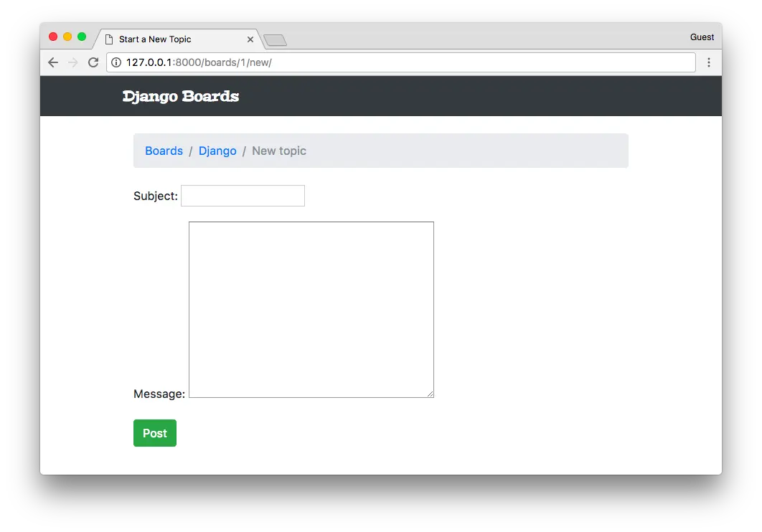This screenshot has width=762, height=532.
Task: Click the Post button
Action: point(155,433)
